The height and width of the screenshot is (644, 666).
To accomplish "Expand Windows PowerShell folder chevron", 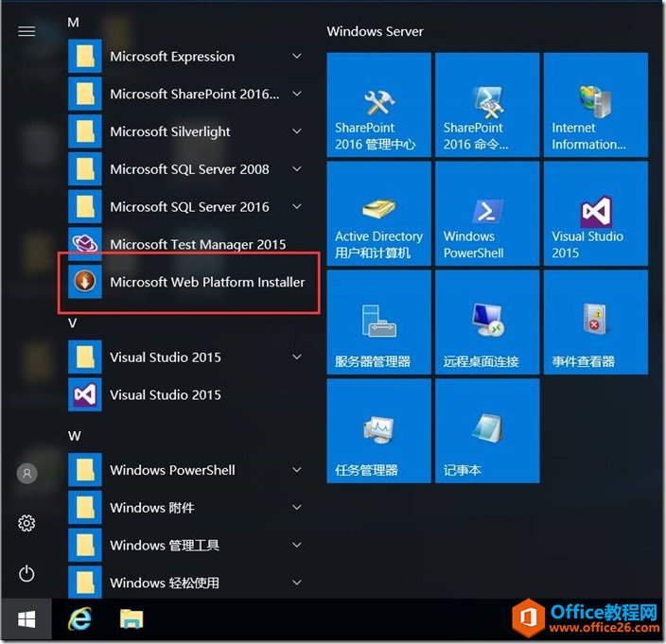I will coord(297,469).
